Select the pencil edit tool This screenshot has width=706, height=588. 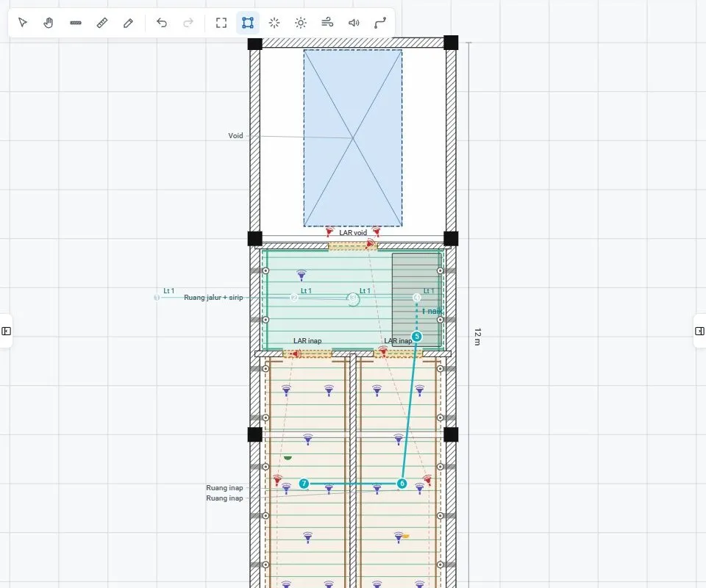pos(128,23)
